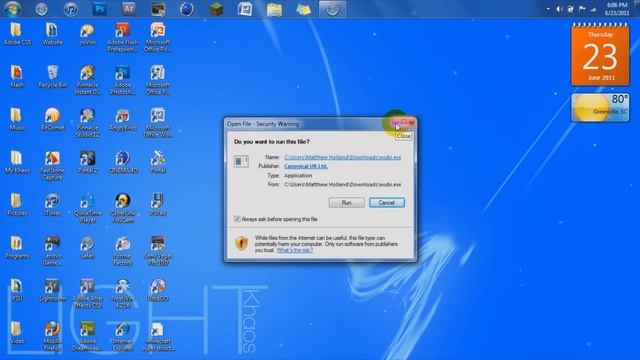Select the Format Factory shortcut

tap(122, 251)
